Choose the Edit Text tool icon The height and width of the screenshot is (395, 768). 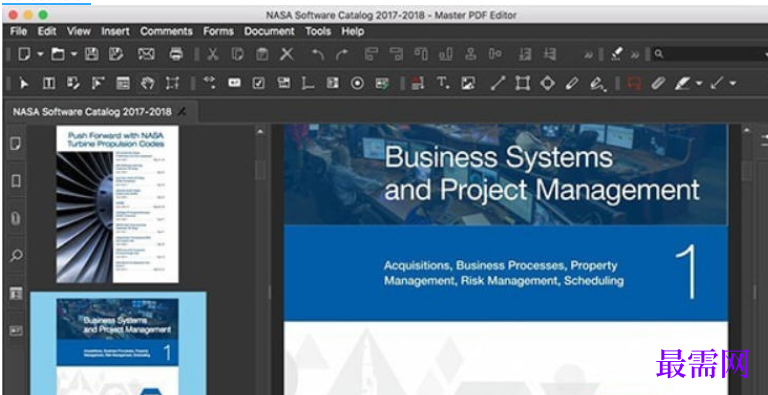click(x=48, y=83)
